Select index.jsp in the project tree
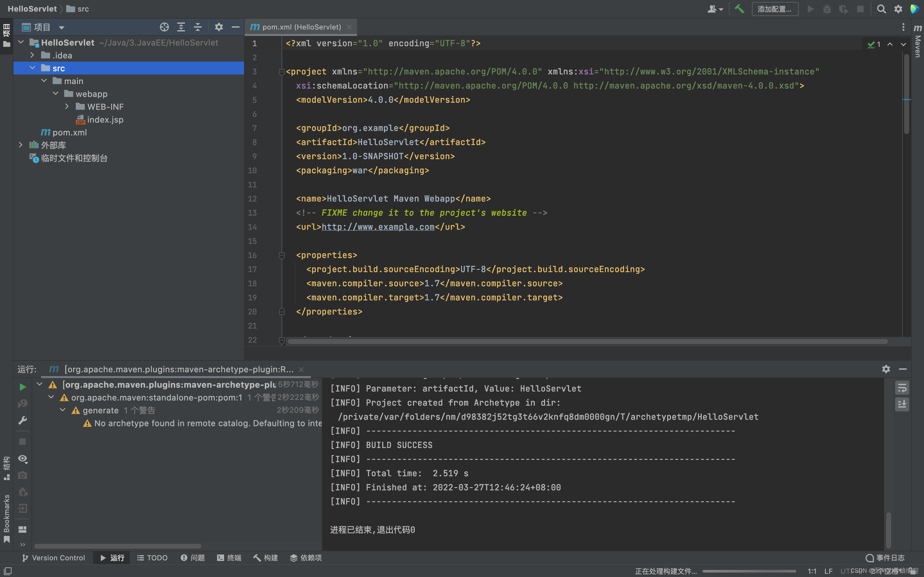Viewport: 924px width, 577px height. click(99, 119)
